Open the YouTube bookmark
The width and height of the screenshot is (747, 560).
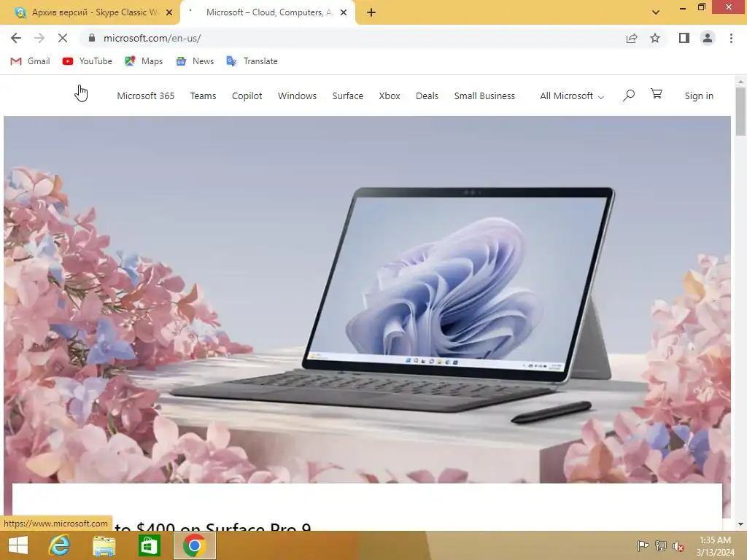pyautogui.click(x=88, y=61)
